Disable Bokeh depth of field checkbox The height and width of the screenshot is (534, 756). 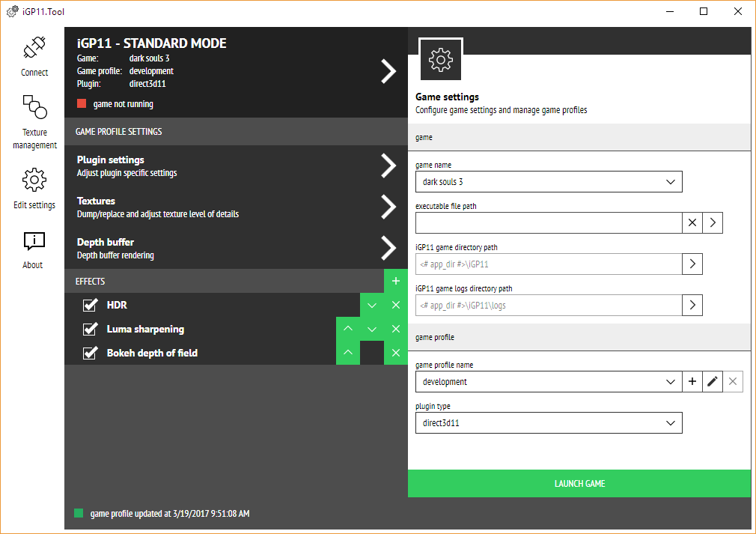coord(91,354)
